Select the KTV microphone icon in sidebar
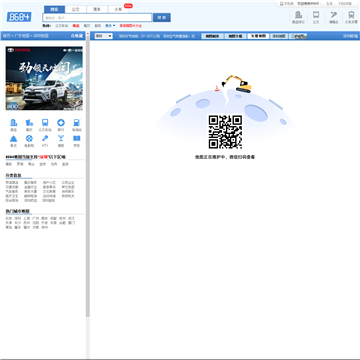This screenshot has height=360, width=360. pyautogui.click(x=45, y=138)
